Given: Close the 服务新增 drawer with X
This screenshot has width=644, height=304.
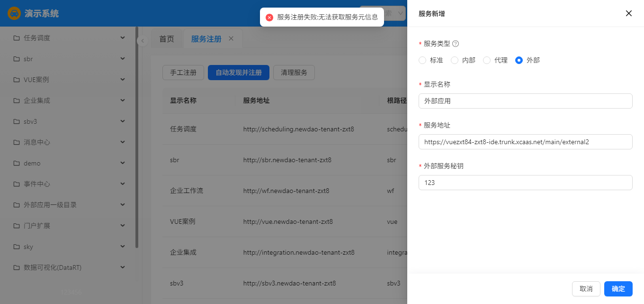Looking at the screenshot, I should click(628, 13).
